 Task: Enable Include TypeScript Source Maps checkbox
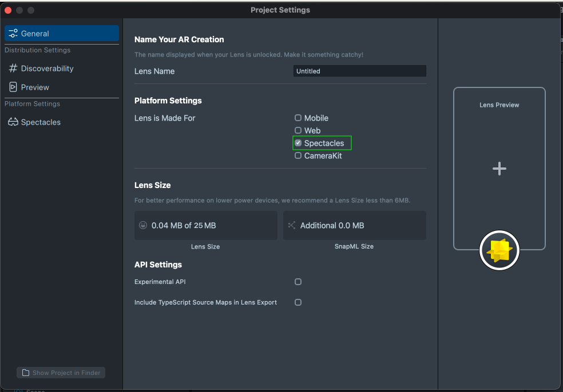pyautogui.click(x=298, y=302)
